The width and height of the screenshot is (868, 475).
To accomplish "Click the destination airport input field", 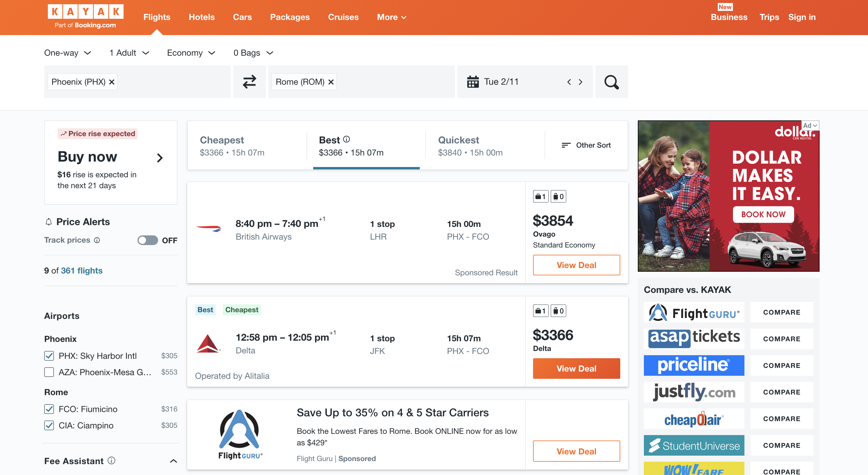I will [x=361, y=82].
